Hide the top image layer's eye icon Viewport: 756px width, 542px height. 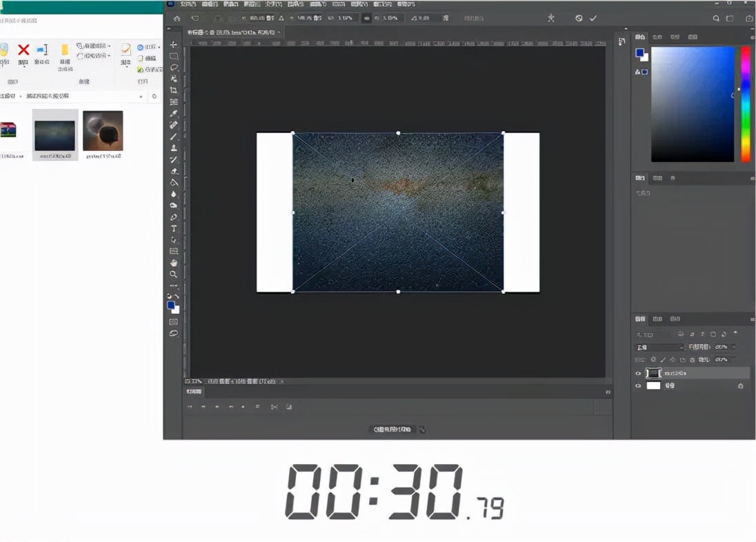638,373
